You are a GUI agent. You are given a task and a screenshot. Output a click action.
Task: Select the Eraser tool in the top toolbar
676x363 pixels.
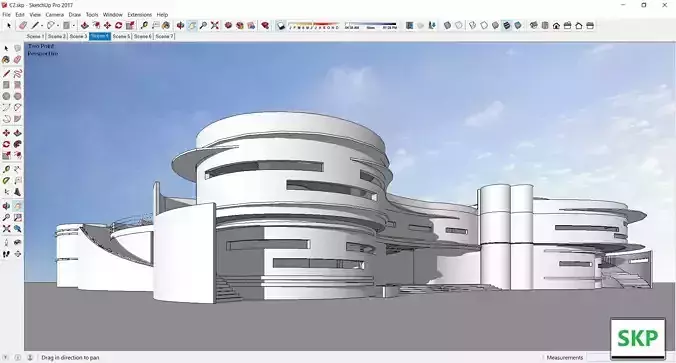coord(23,26)
